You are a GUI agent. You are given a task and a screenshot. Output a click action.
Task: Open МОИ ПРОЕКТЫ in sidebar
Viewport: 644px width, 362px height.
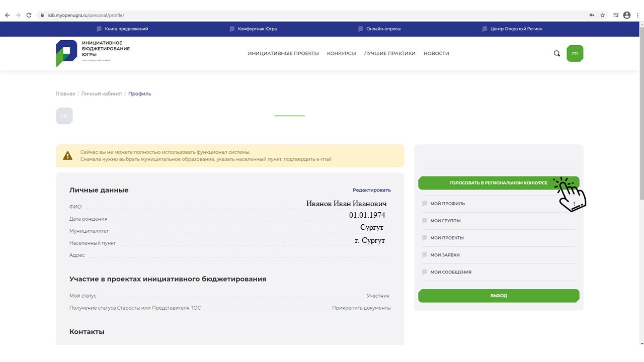(447, 238)
